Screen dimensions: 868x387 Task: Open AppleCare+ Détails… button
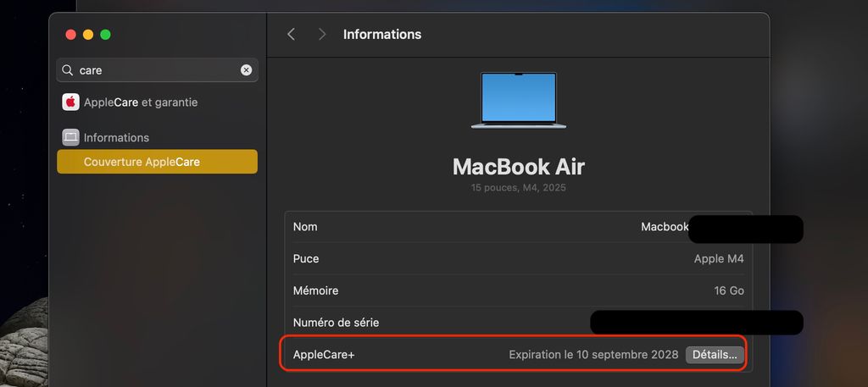(x=715, y=355)
